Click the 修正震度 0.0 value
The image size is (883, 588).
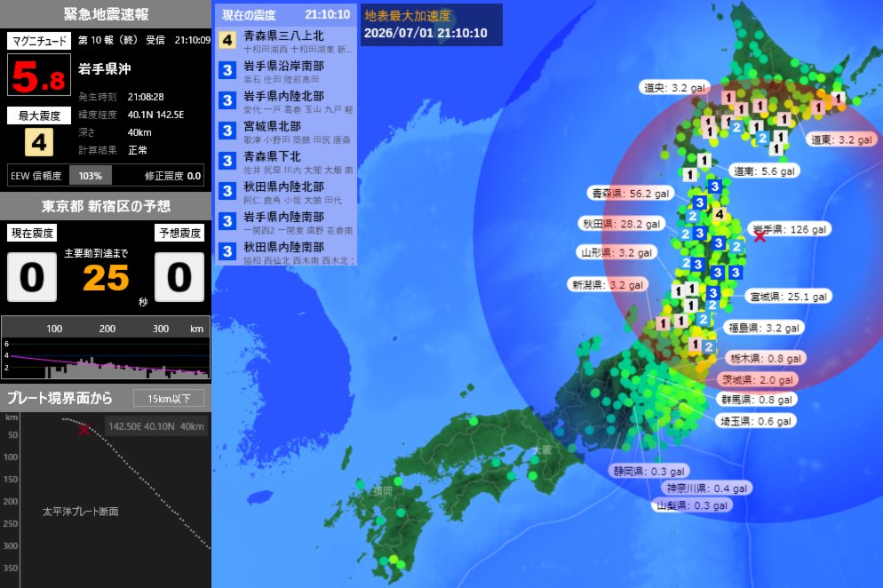[x=172, y=176]
